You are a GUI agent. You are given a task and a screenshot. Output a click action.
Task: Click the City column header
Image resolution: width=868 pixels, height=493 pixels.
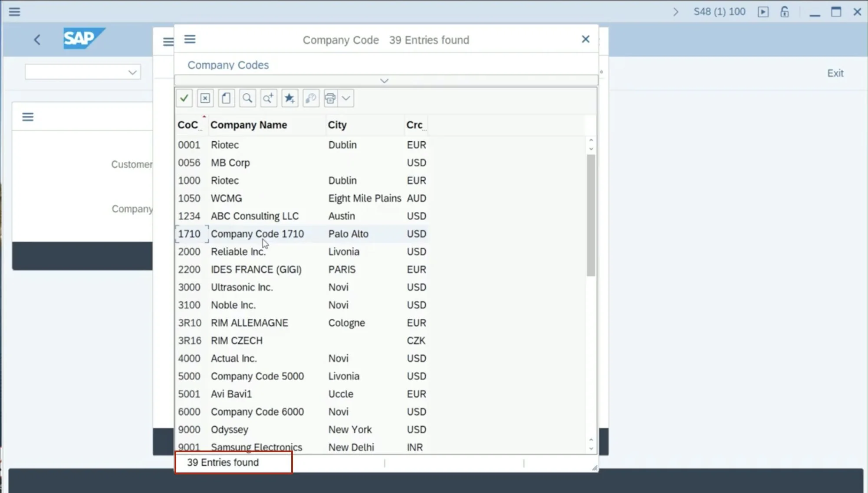[x=337, y=125]
